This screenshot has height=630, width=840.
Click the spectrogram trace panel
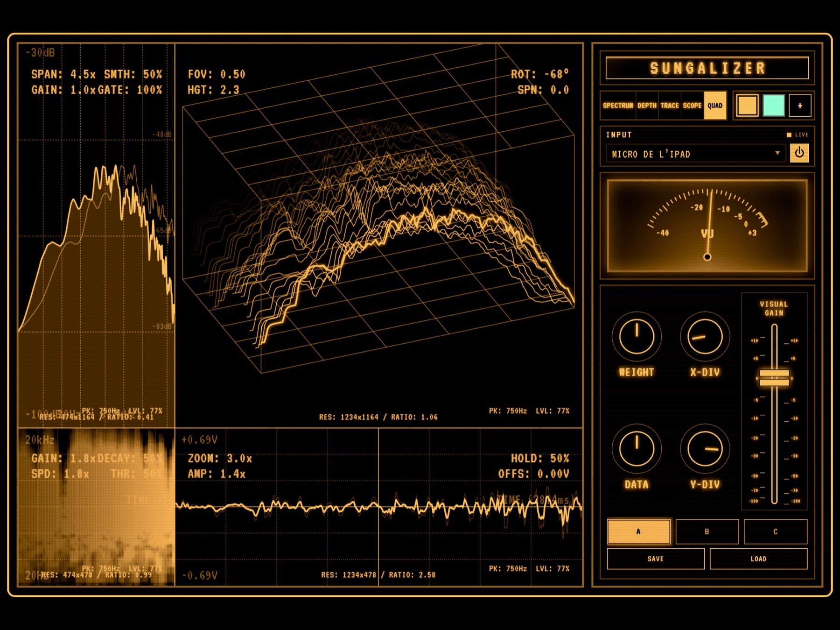pos(96,507)
